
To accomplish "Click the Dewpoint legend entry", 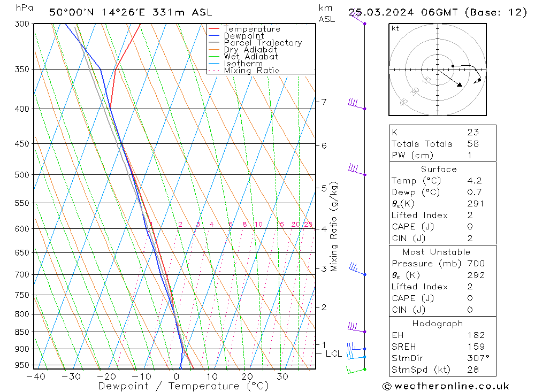I will click(236, 36).
